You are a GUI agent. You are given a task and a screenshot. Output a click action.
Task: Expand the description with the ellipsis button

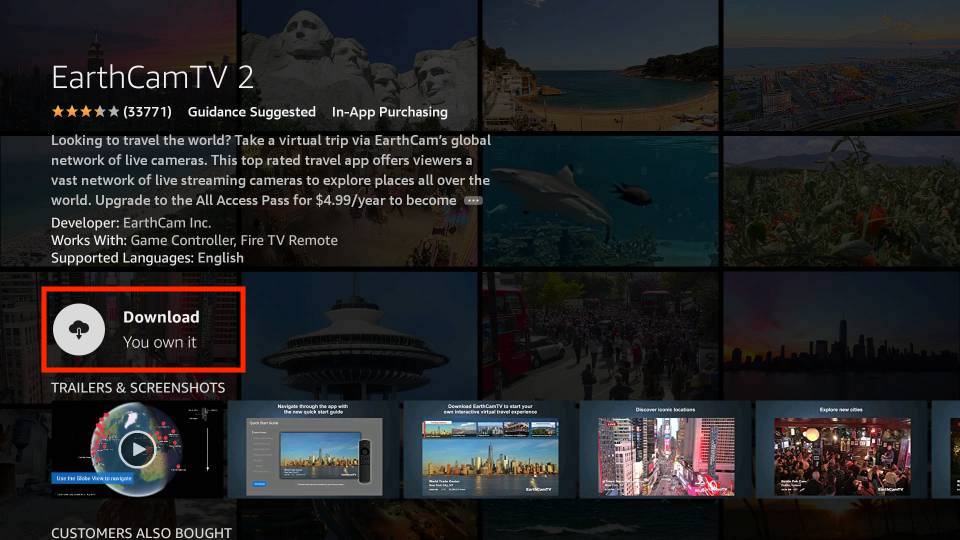[x=473, y=201]
